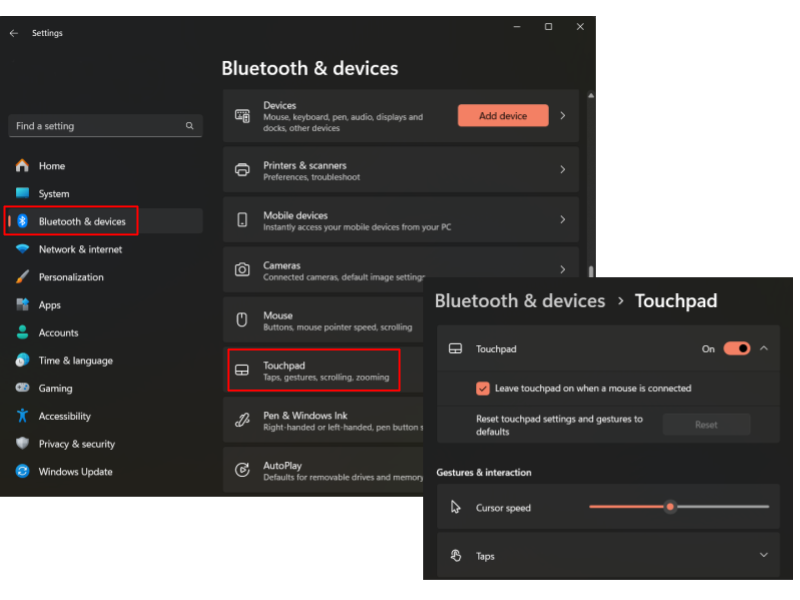This screenshot has height=600, width=800.
Task: Click the Mouse icon in list
Action: (x=242, y=320)
